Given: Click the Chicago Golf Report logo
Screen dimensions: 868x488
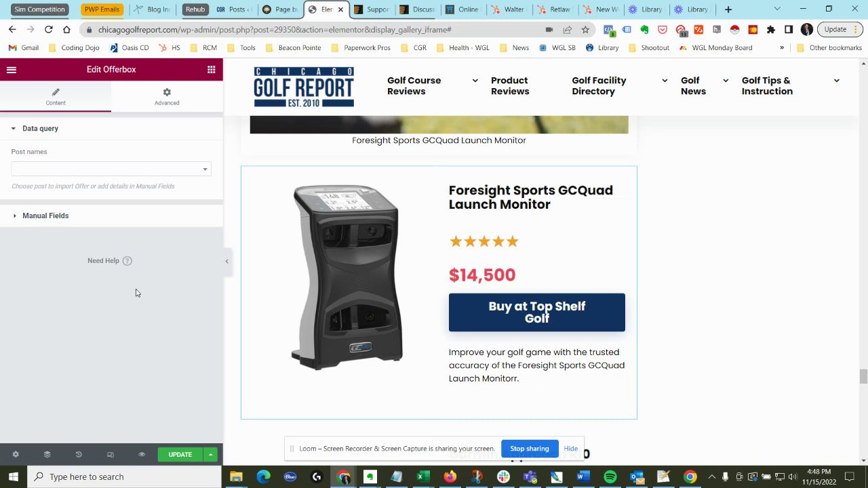Looking at the screenshot, I should (304, 87).
